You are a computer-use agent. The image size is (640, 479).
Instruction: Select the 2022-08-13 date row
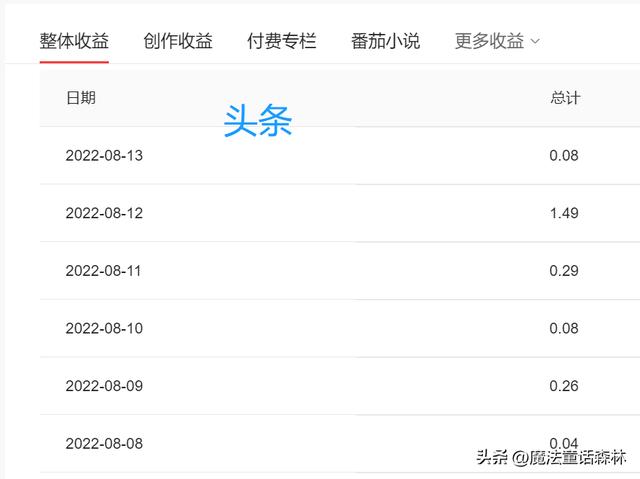105,156
